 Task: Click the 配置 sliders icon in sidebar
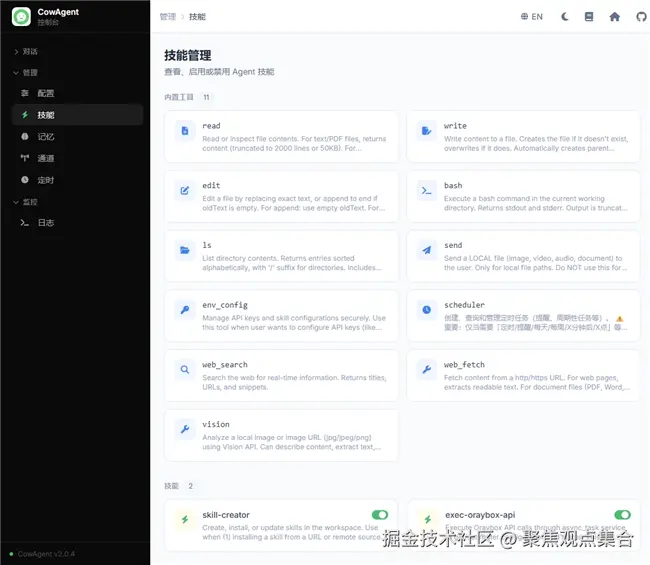25,93
